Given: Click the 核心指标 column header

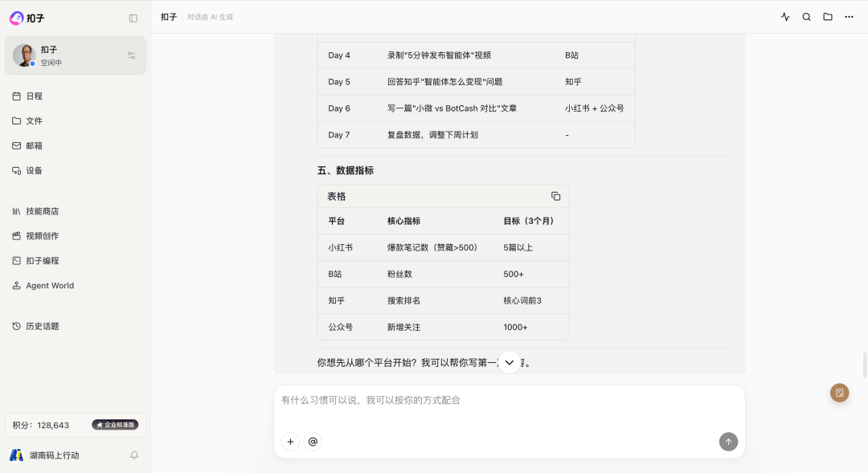Looking at the screenshot, I should tap(403, 222).
